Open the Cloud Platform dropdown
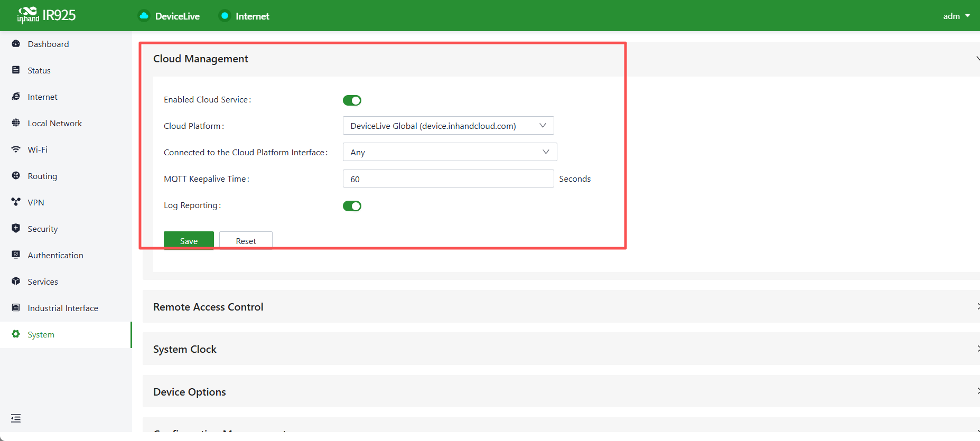 click(448, 126)
